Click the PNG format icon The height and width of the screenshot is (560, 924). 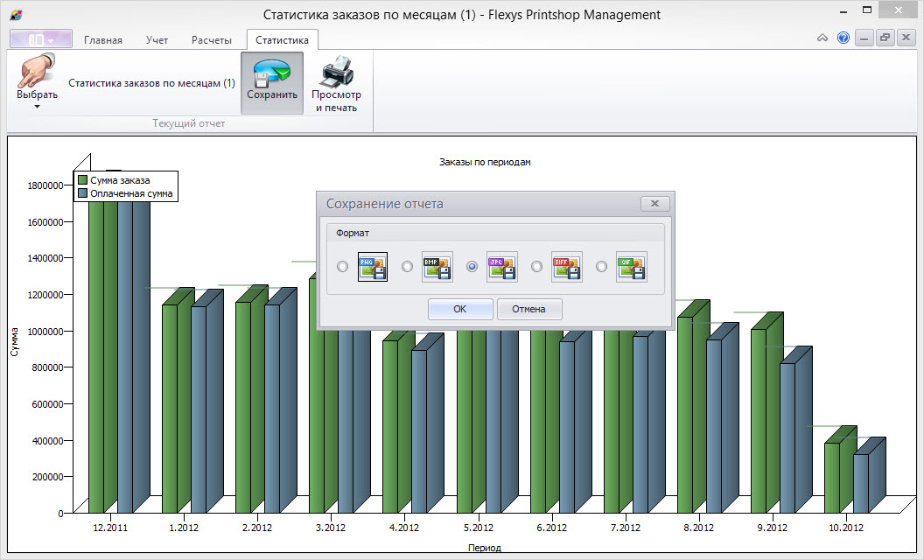pyautogui.click(x=373, y=267)
